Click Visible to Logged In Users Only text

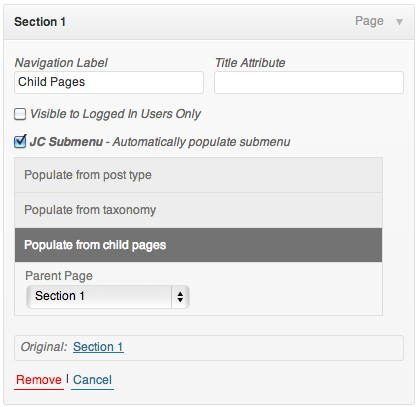coord(115,114)
